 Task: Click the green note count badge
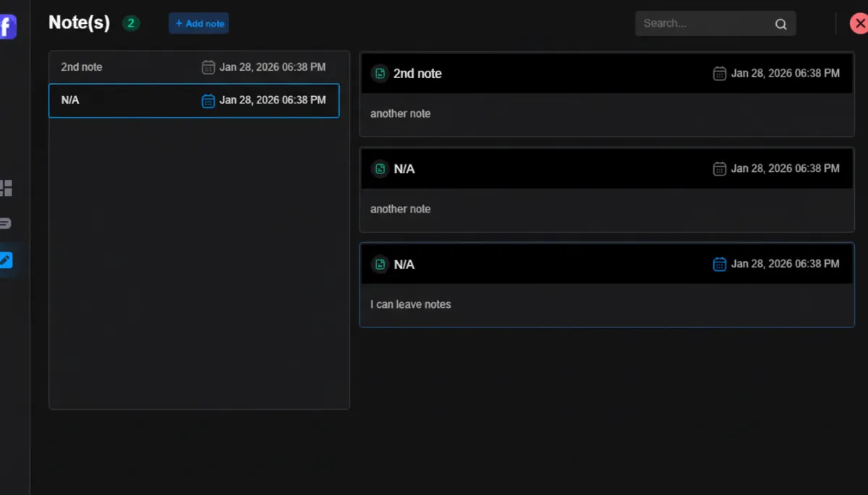click(x=131, y=23)
